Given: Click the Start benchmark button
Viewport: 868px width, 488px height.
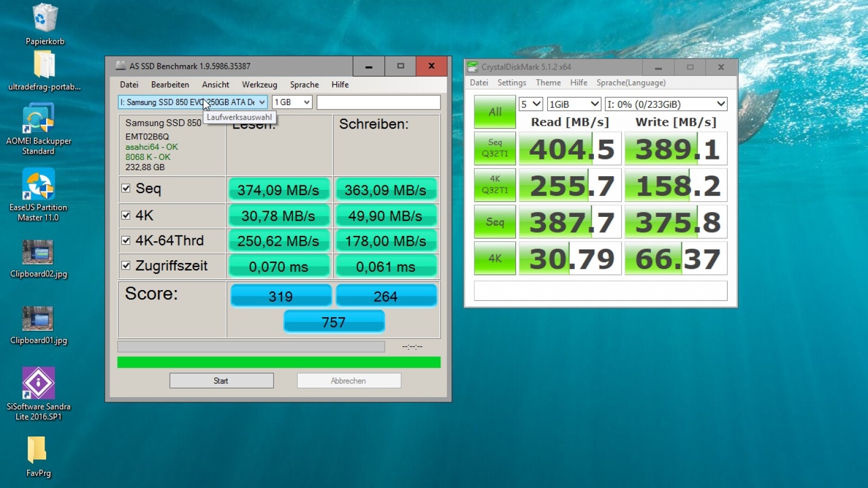Looking at the screenshot, I should coord(221,381).
